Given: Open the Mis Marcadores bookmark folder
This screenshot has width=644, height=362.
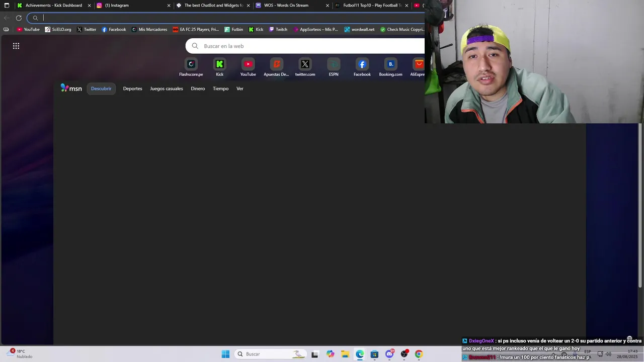Looking at the screenshot, I should coord(149,30).
